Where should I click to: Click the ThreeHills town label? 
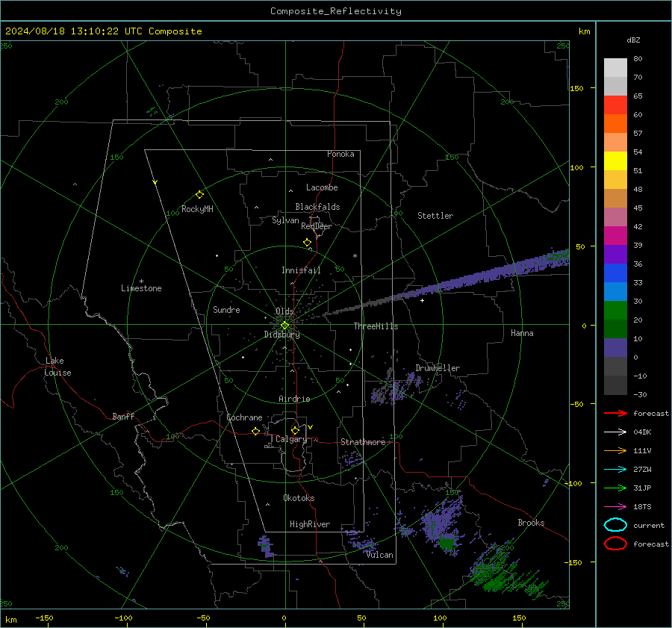(376, 326)
